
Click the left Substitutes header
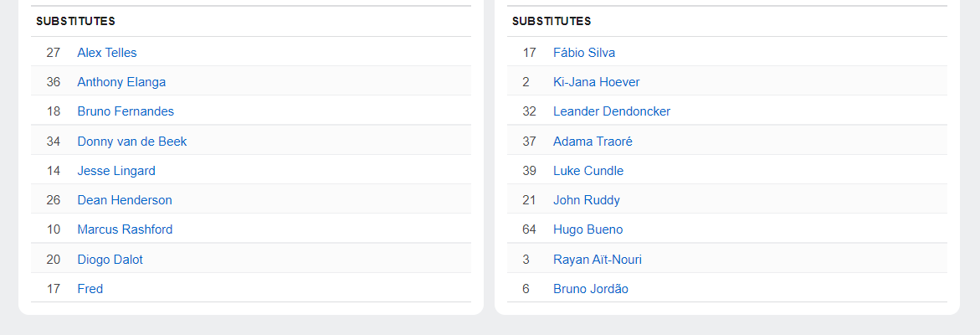(x=75, y=21)
